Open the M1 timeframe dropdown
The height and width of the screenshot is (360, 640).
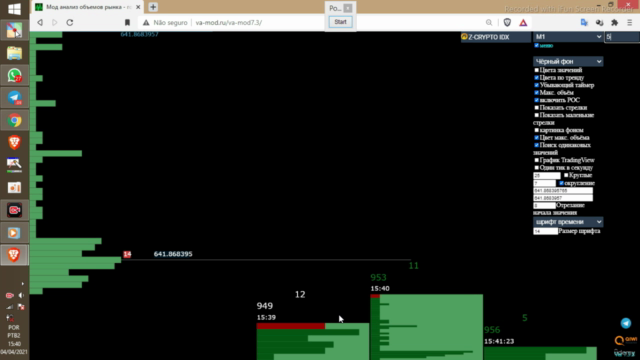coord(568,37)
